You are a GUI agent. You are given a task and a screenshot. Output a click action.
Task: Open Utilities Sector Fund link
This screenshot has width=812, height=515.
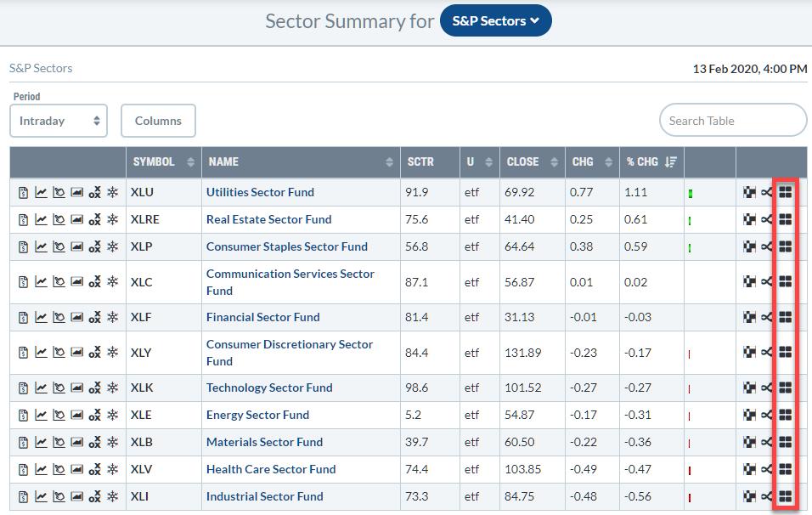click(x=260, y=193)
